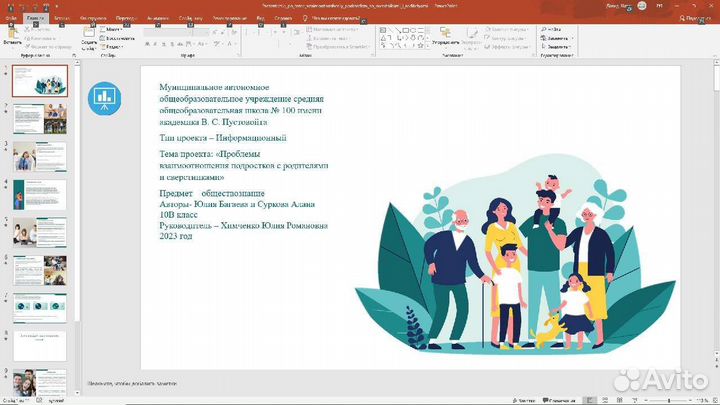The image size is (720, 405).
Task: Click the Share (Поделиться) button
Action: (695, 18)
